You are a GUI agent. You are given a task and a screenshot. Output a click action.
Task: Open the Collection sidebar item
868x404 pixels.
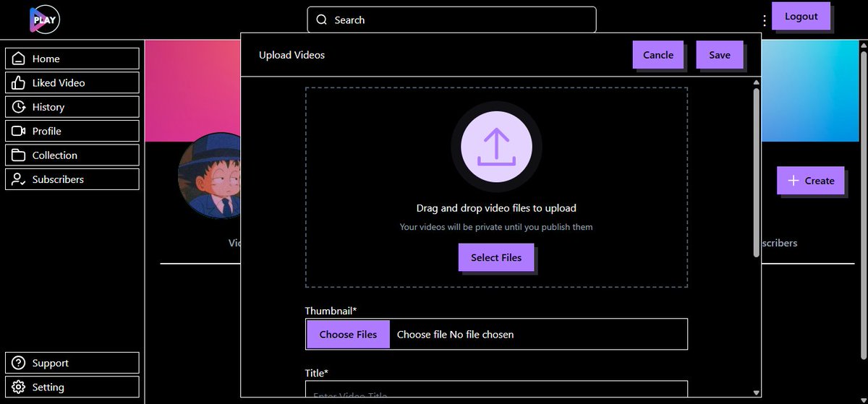click(x=72, y=155)
